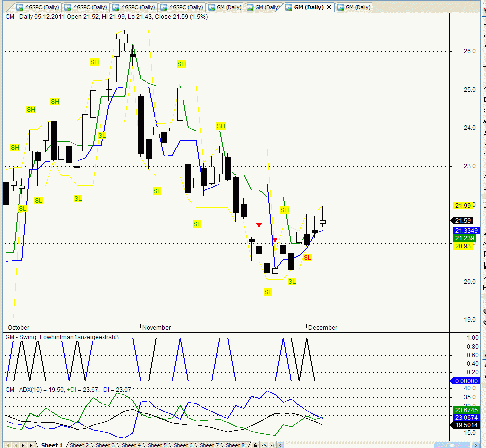The height and width of the screenshot is (448, 486).
Task: Toggle the lock icon beside Sheet 8
Action: coord(255,445)
